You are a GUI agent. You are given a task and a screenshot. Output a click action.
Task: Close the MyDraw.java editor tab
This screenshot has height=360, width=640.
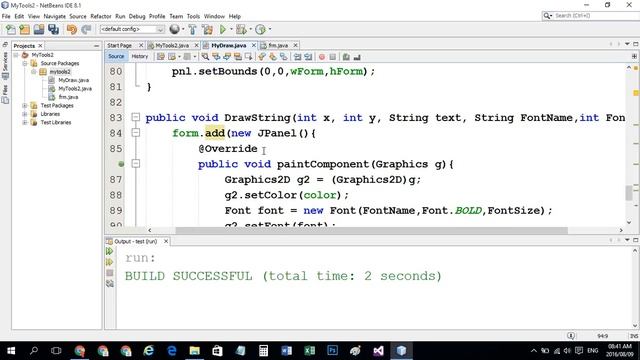coord(253,45)
